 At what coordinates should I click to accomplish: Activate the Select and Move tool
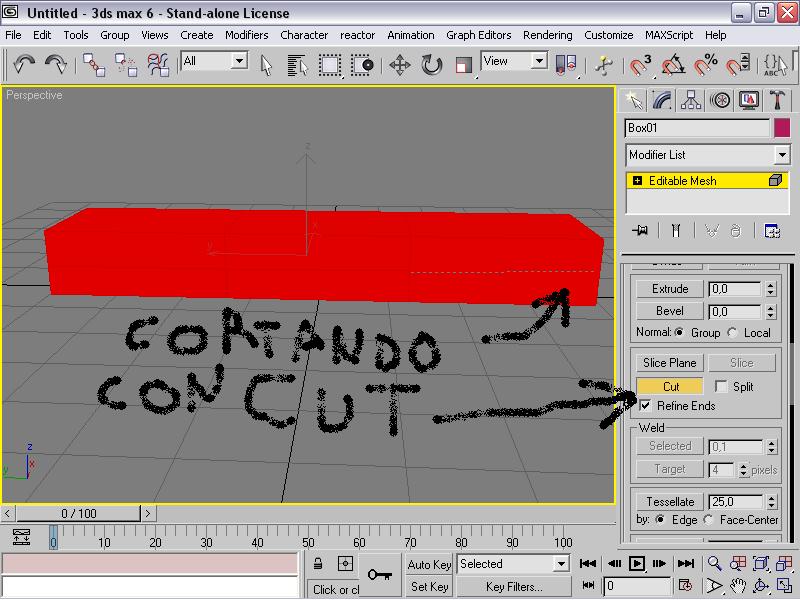point(399,65)
